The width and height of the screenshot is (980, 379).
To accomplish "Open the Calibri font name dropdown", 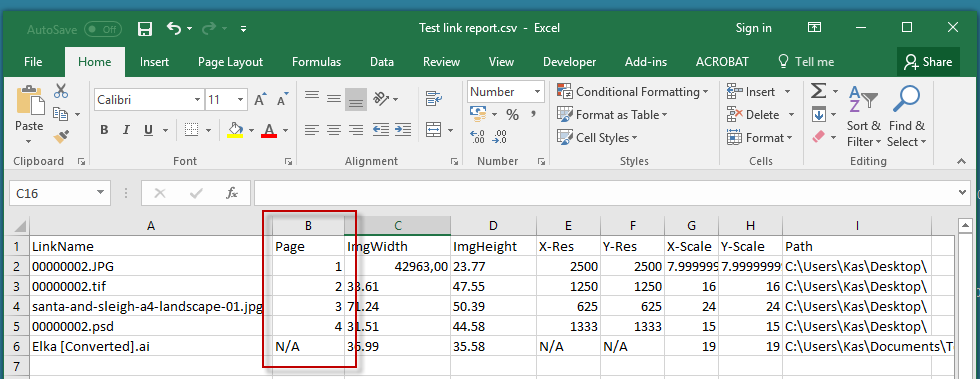I will pyautogui.click(x=198, y=99).
